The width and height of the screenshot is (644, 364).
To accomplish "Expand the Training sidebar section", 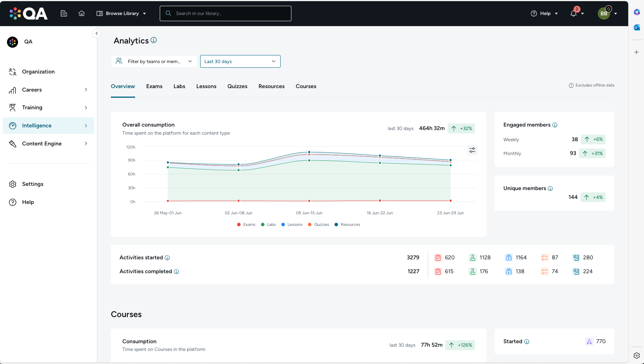I will (x=32, y=107).
